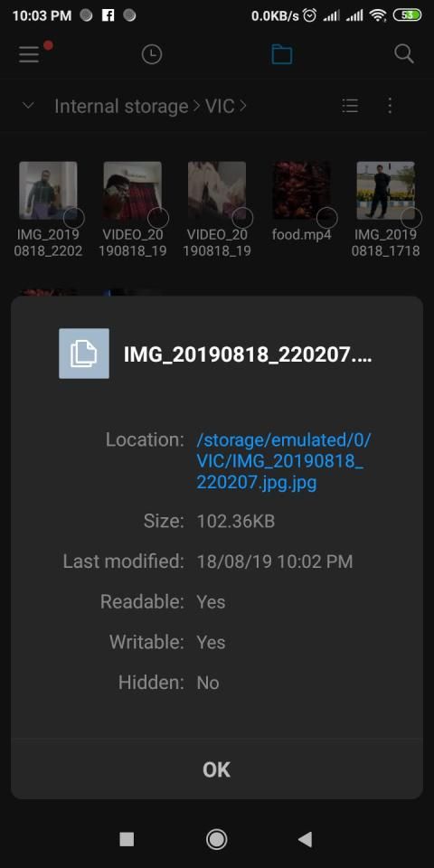This screenshot has width=434, height=868.
Task: Confirm the dialog with OK
Action: coord(216,769)
